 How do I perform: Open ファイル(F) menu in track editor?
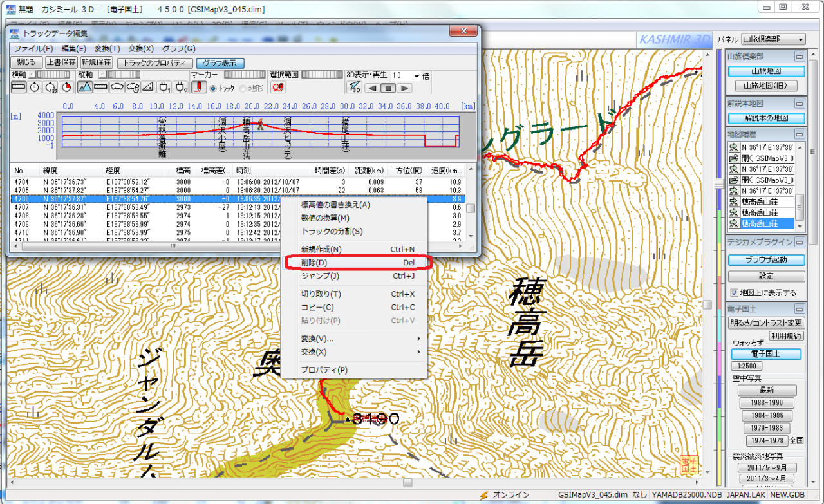tap(33, 48)
